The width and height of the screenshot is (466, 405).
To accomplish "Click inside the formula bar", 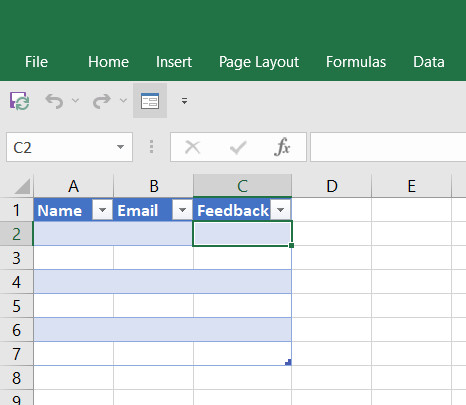I will [388, 147].
